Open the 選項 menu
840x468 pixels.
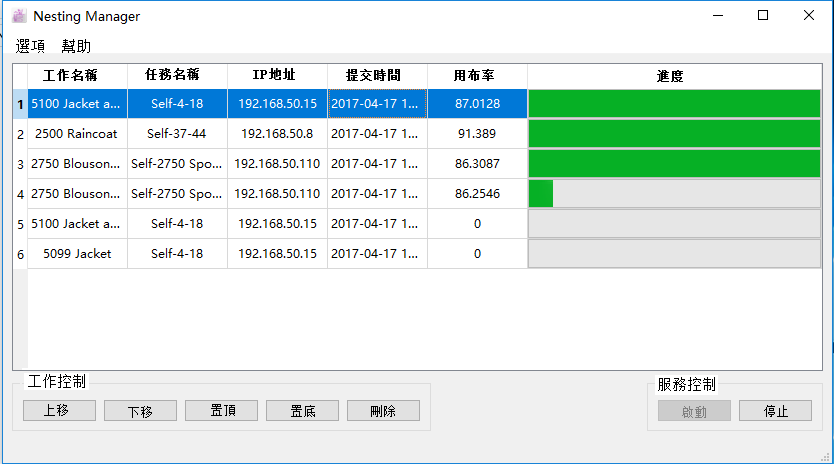[31, 46]
